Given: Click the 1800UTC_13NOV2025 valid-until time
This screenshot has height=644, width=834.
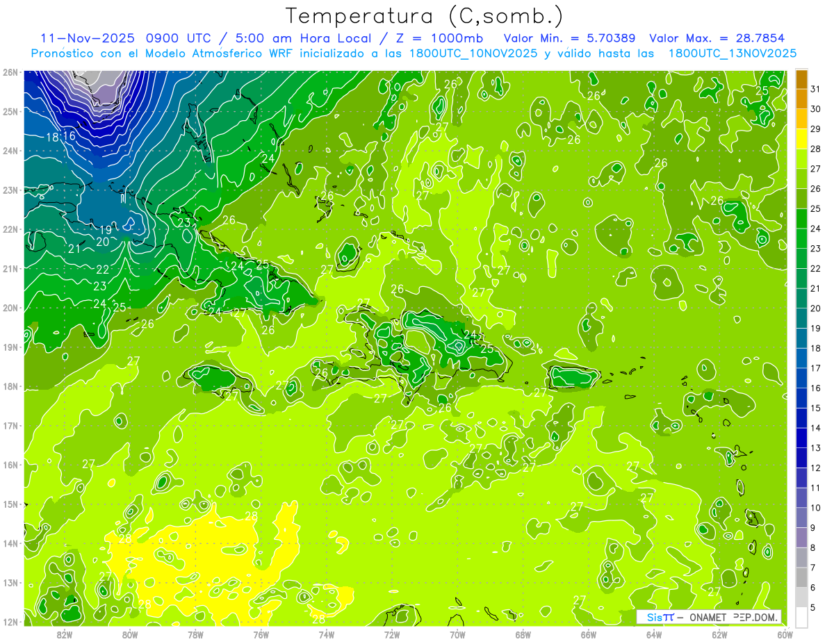Looking at the screenshot, I should point(732,53).
